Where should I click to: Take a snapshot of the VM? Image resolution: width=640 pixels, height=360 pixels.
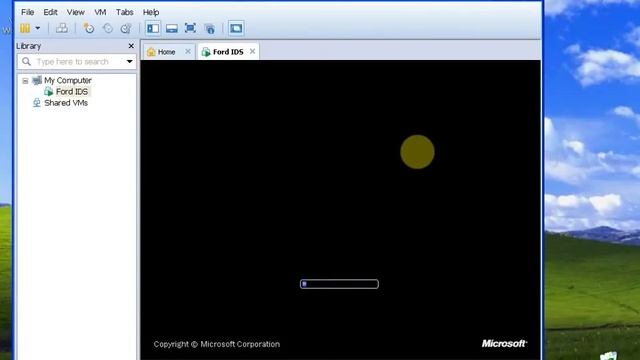pyautogui.click(x=89, y=28)
